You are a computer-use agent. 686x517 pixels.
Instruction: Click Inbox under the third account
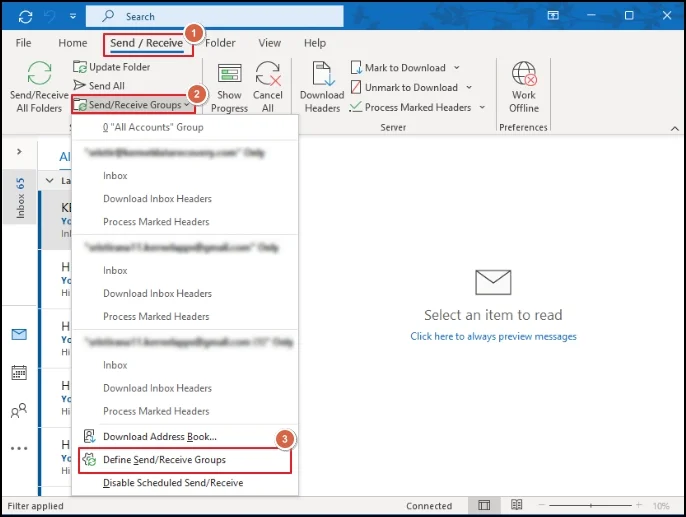click(185, 365)
